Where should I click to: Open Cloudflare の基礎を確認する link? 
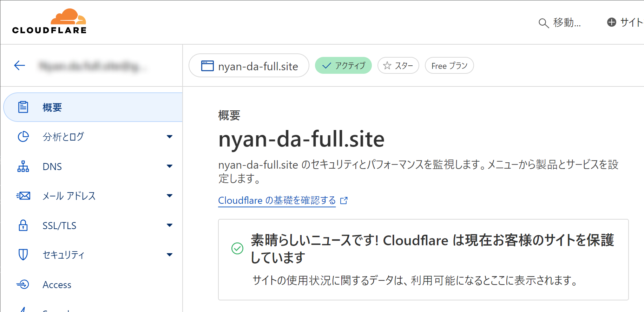[x=277, y=200]
